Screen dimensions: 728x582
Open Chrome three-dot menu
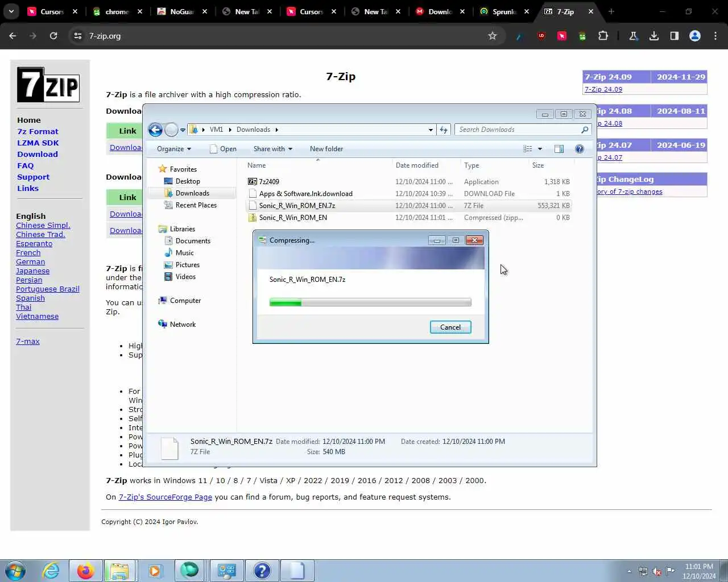tap(715, 36)
